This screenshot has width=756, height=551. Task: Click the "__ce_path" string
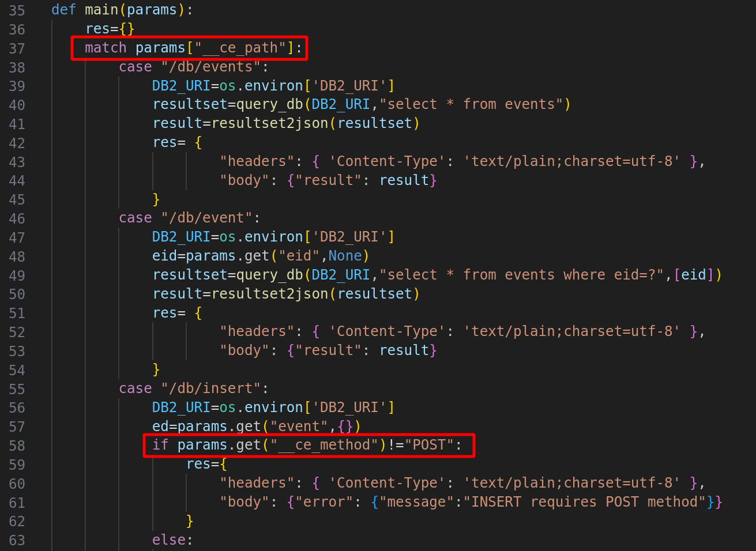tap(240, 48)
